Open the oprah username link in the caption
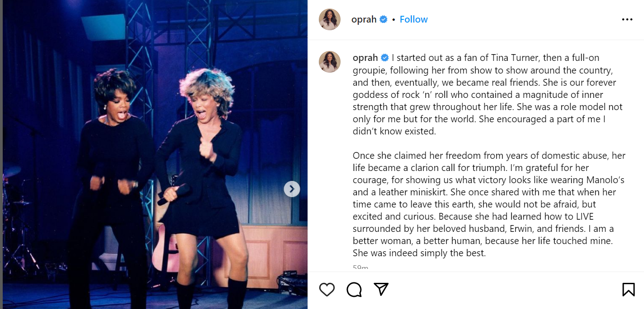The width and height of the screenshot is (644, 309). click(x=365, y=58)
